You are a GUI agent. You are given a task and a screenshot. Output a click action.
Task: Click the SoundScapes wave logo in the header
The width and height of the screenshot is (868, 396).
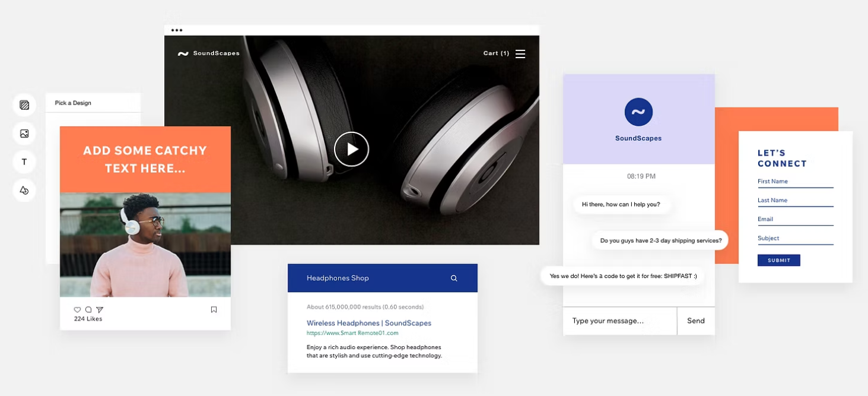pyautogui.click(x=183, y=53)
